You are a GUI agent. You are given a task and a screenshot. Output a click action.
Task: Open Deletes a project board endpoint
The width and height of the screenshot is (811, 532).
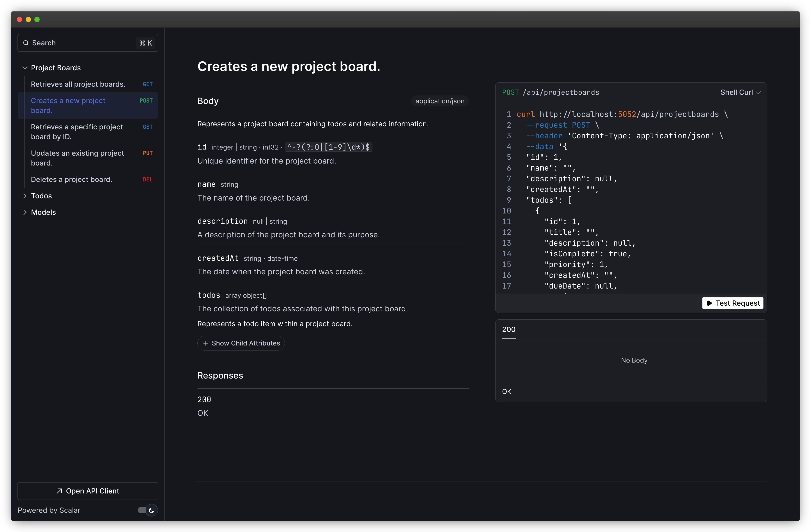click(88, 180)
